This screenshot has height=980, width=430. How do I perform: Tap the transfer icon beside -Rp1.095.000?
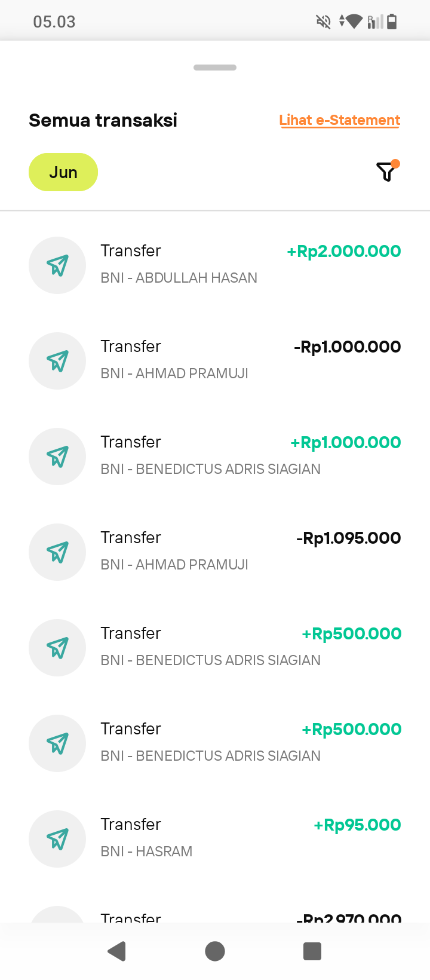point(57,552)
